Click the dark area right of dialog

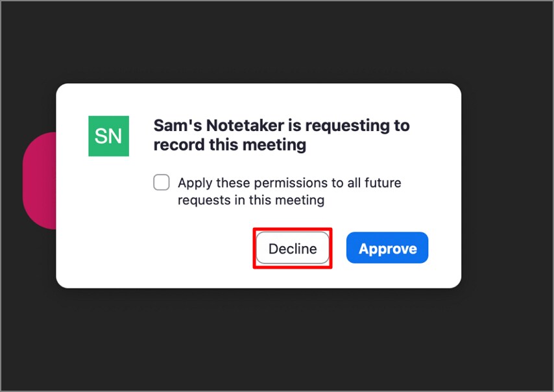pos(506,188)
